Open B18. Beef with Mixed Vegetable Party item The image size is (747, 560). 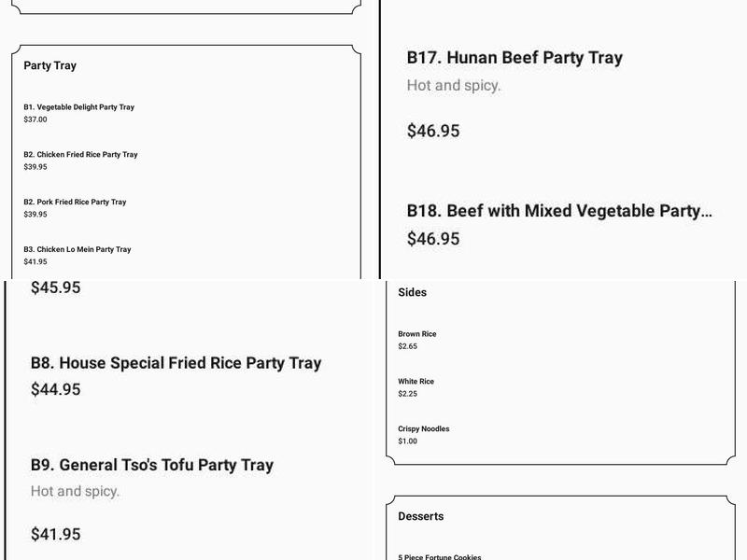coord(559,211)
